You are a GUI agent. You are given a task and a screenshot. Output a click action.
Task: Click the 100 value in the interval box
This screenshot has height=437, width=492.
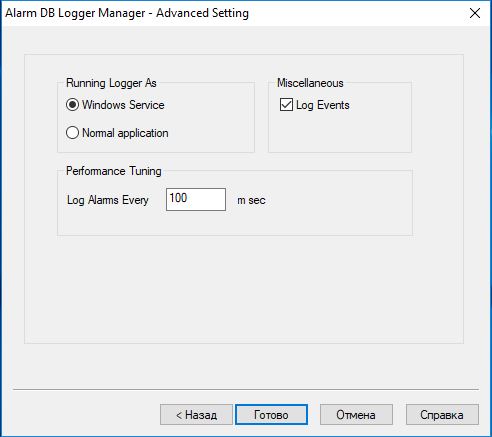pos(178,198)
